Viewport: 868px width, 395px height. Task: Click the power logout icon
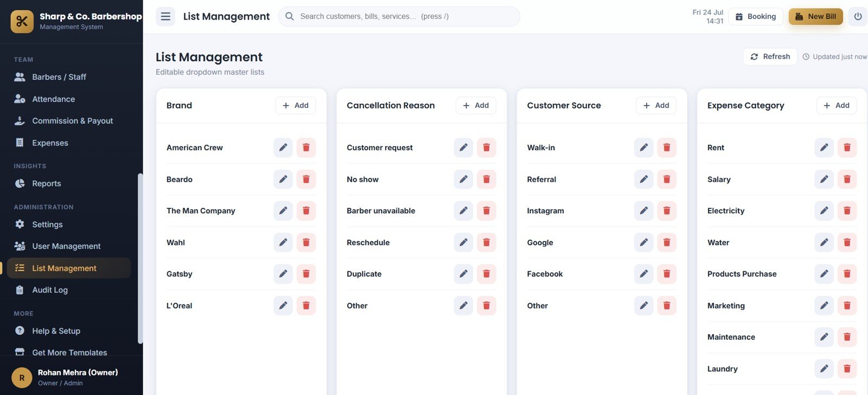pyautogui.click(x=858, y=16)
